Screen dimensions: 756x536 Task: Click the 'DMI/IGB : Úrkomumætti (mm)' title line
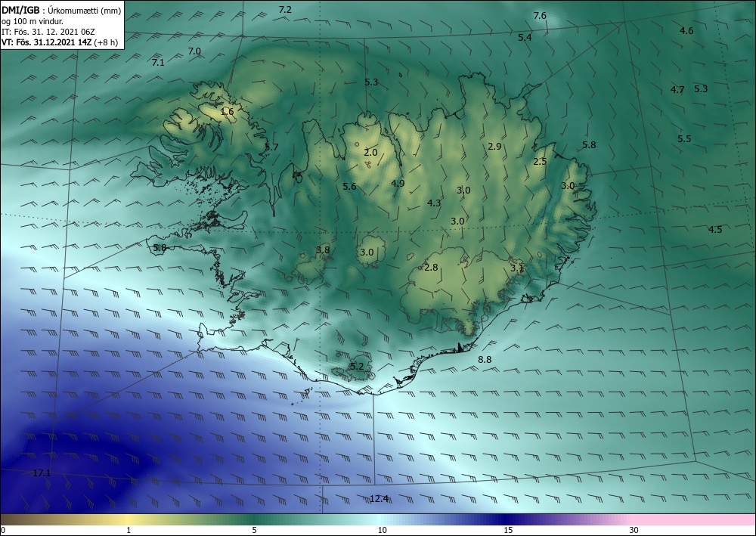click(x=60, y=10)
